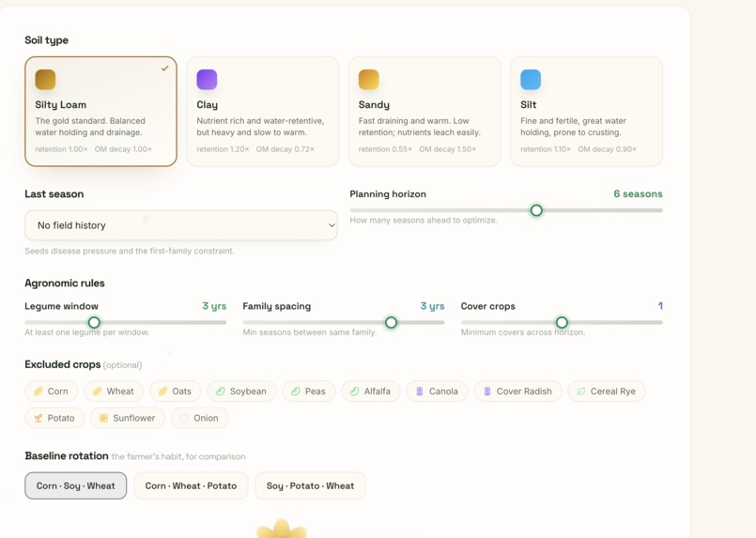Click the checkmark on Silty Loam card
This screenshot has height=538, width=756.
click(x=165, y=69)
